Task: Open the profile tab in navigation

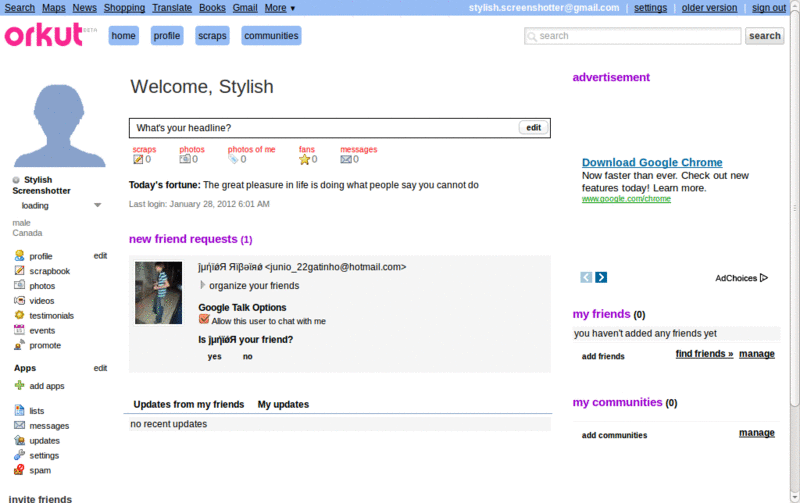Action: 167,36
